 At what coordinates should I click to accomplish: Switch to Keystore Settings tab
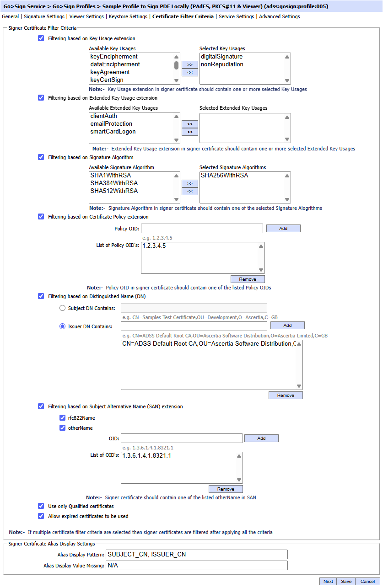point(128,16)
